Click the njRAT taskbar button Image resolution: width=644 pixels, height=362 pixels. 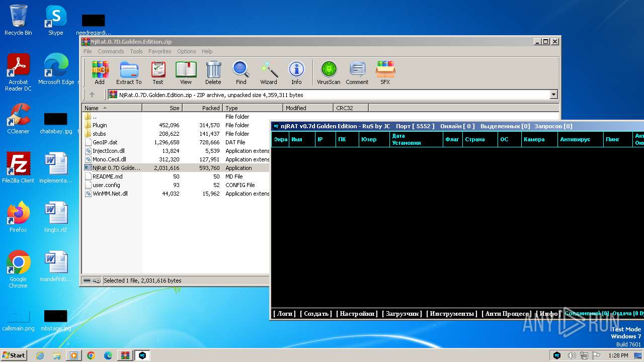point(142,355)
